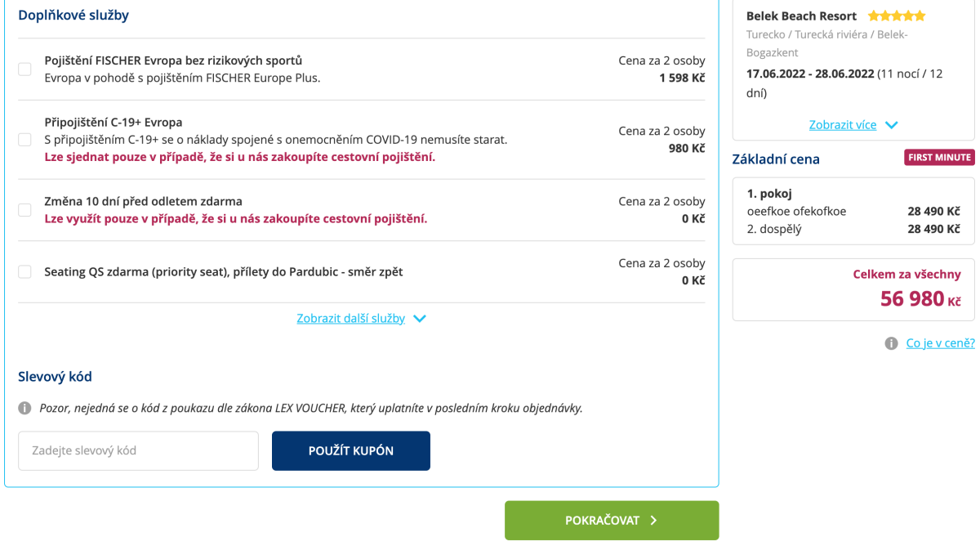Enable Připojištění C-19+ Evropa checkbox
This screenshot has height=546, width=980.
point(25,140)
